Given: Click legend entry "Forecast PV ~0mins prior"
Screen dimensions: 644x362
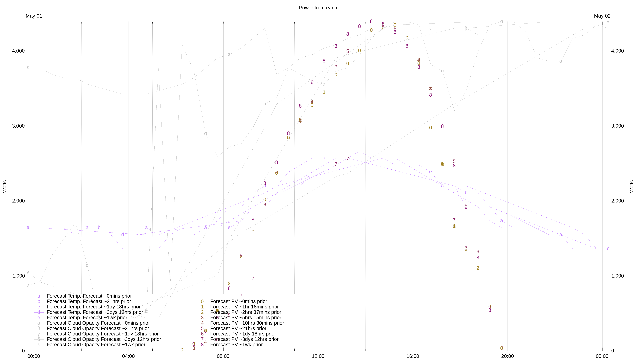Looking at the screenshot, I should point(238,302).
